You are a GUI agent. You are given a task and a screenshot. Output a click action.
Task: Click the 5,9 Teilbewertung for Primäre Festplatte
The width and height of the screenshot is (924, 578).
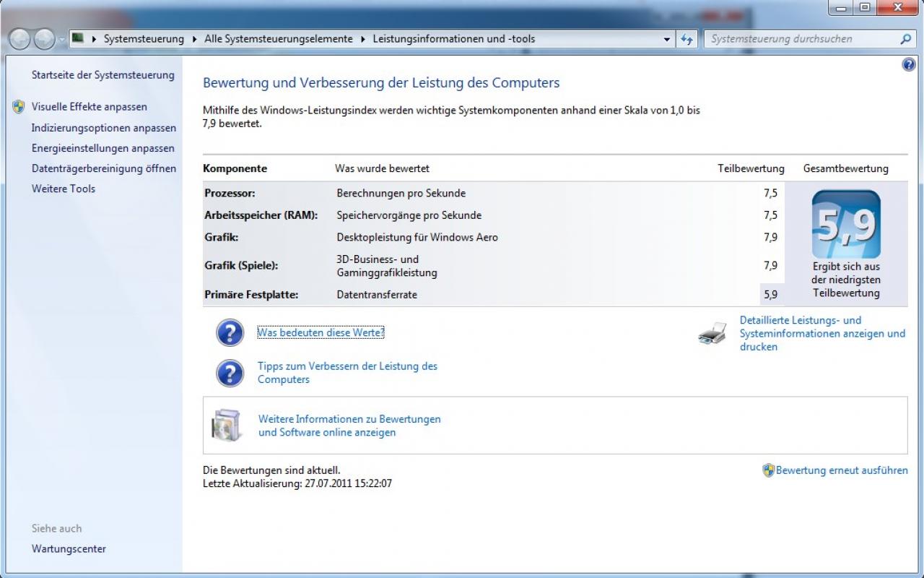pos(770,295)
